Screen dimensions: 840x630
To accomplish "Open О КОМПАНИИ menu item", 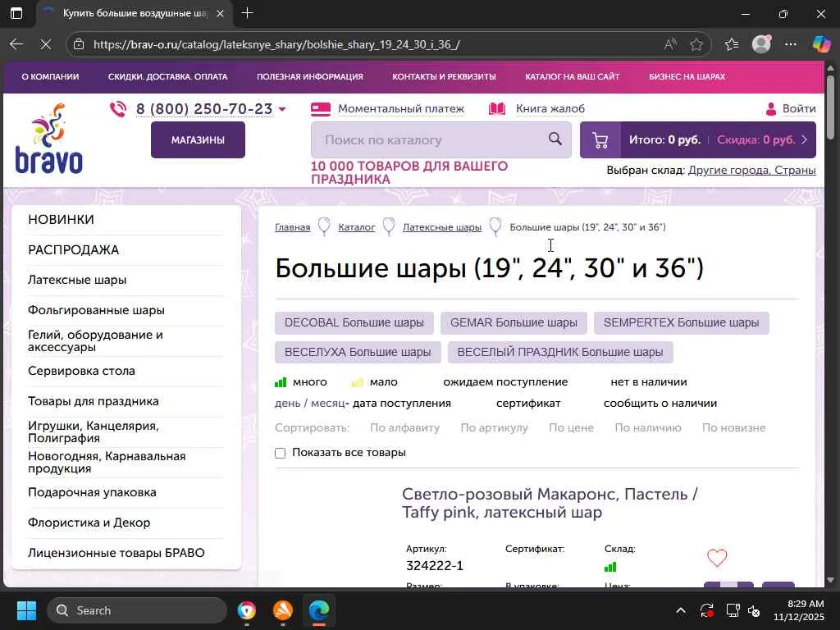I will tap(50, 76).
